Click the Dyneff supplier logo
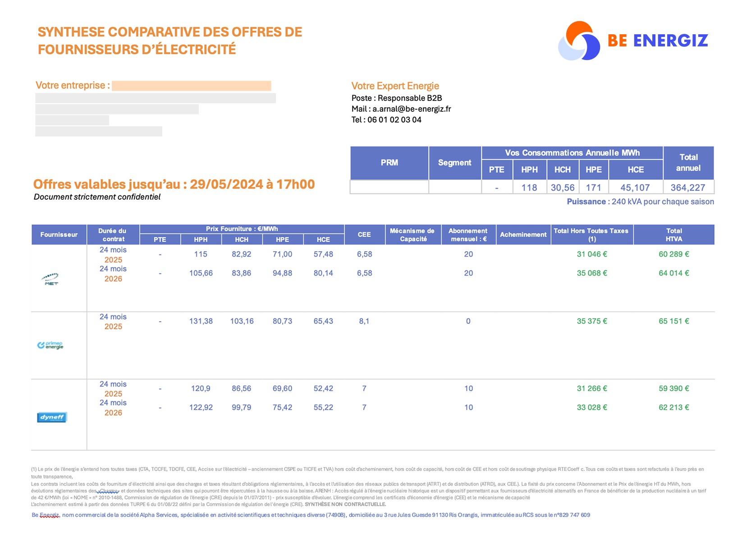Screen dimensions: 756x534 pos(52,417)
